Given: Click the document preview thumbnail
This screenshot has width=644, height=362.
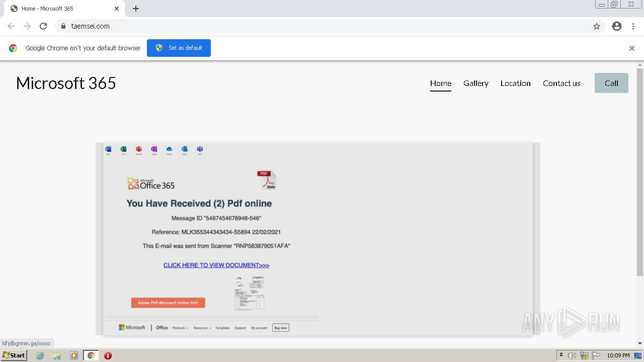Looking at the screenshot, I should click(249, 293).
